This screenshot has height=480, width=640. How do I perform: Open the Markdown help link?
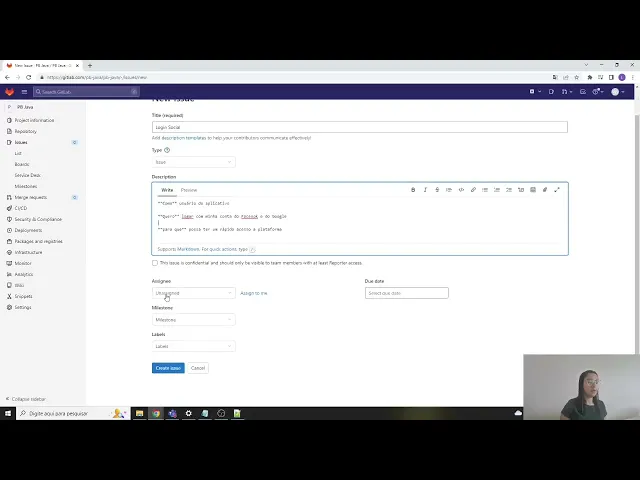click(x=188, y=249)
